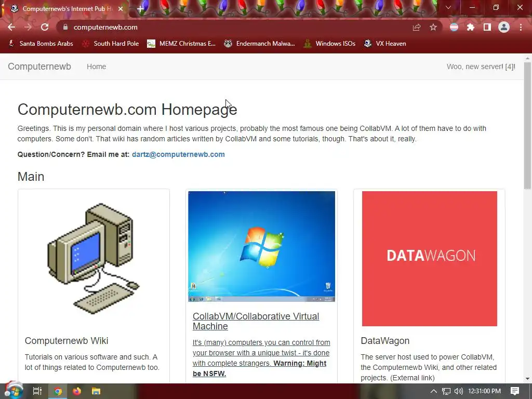
Task: Go forward in browser history
Action: point(28,27)
